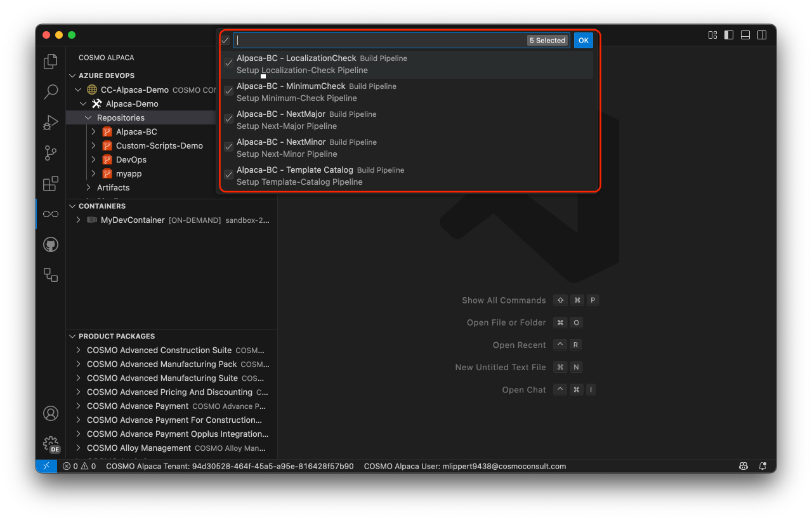Screen dimensions: 812x520
Task: Uncheck the Alpaca-BC - LocalizationCheck pipeline
Action: coord(228,63)
